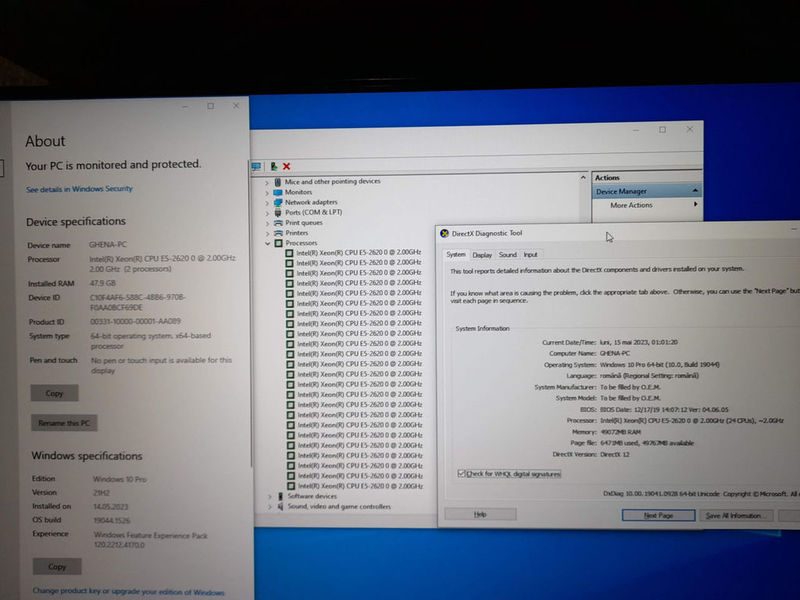800x600 pixels.
Task: Click the Edition value Windows 10 Pro
Action: tap(120, 480)
